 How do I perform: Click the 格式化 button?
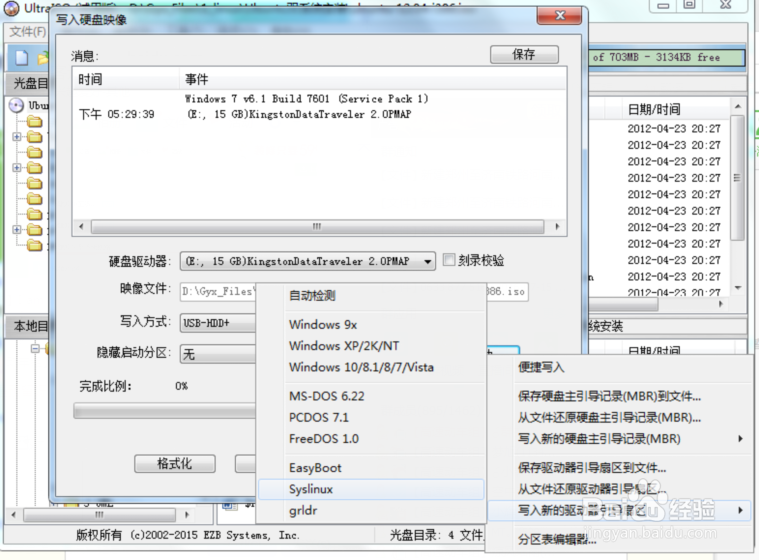pos(175,464)
